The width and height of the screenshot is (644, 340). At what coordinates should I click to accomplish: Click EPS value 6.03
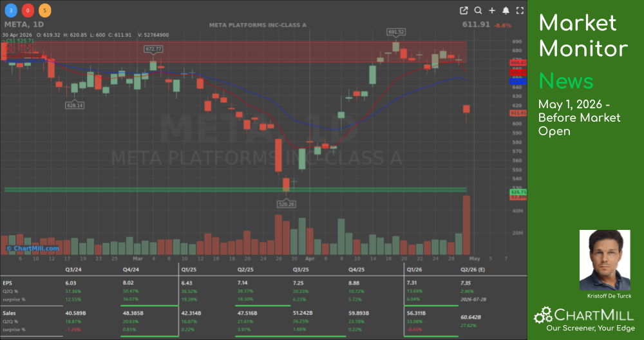tap(71, 283)
